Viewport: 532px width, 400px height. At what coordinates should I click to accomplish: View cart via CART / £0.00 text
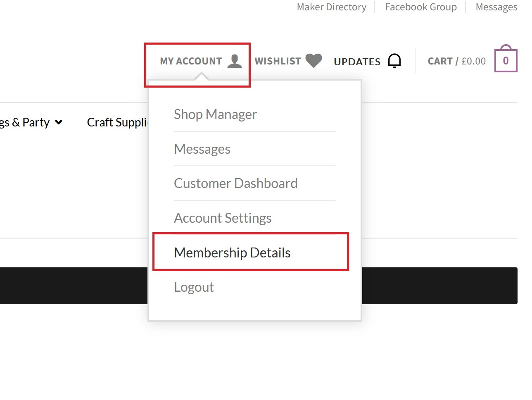pos(456,61)
